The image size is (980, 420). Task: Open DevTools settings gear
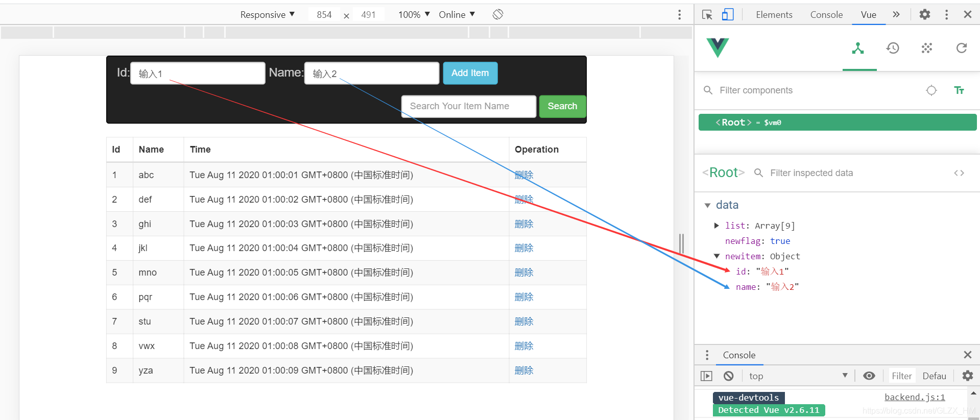coord(925,14)
